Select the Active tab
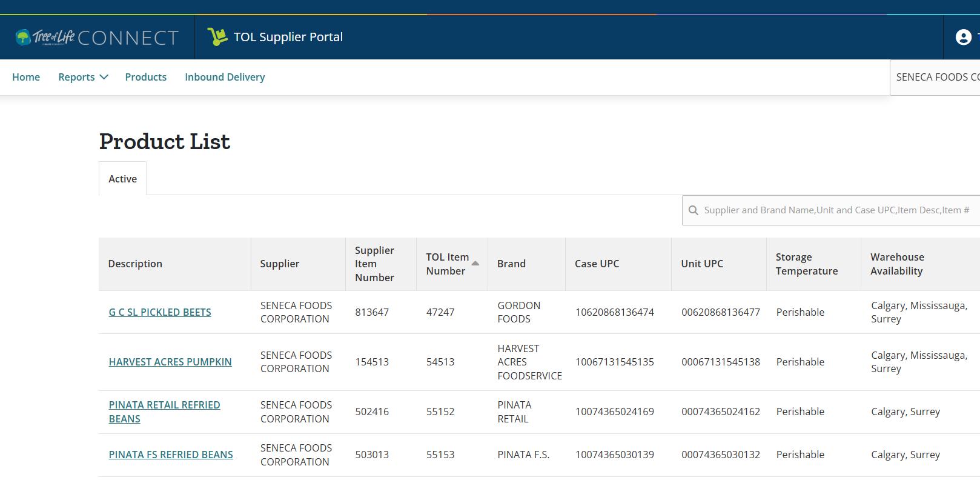The height and width of the screenshot is (480, 980). point(122,179)
